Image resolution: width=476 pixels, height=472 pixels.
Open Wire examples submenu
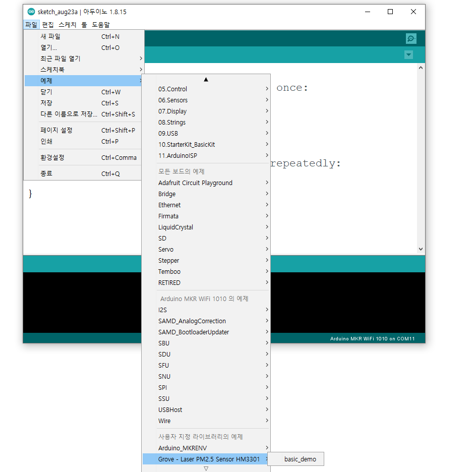coord(206,421)
